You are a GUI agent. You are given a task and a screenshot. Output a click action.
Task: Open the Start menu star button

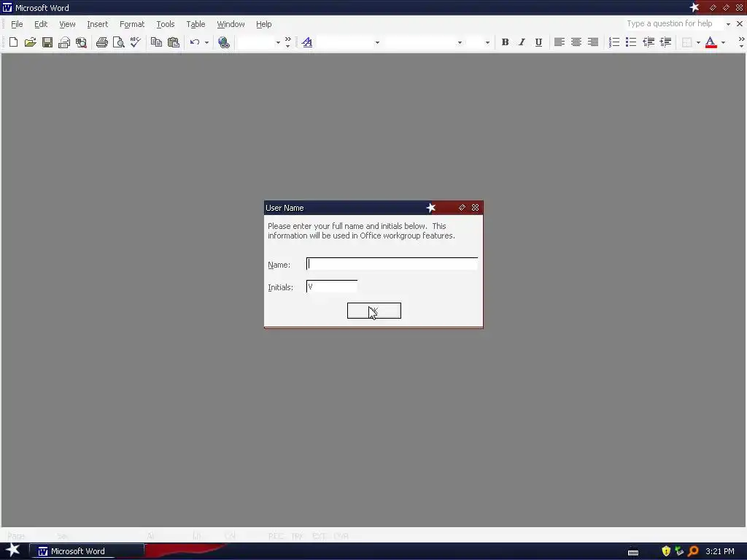point(13,551)
